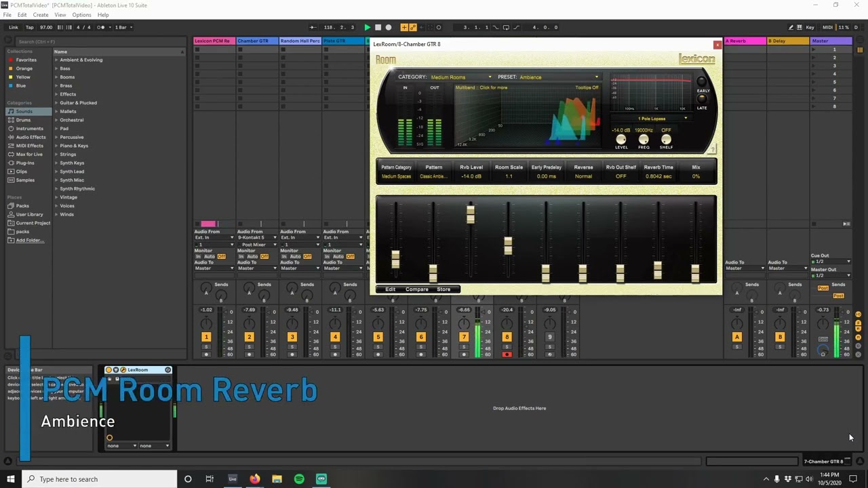
Task: Close the LexRoom plugin window
Action: (x=717, y=45)
